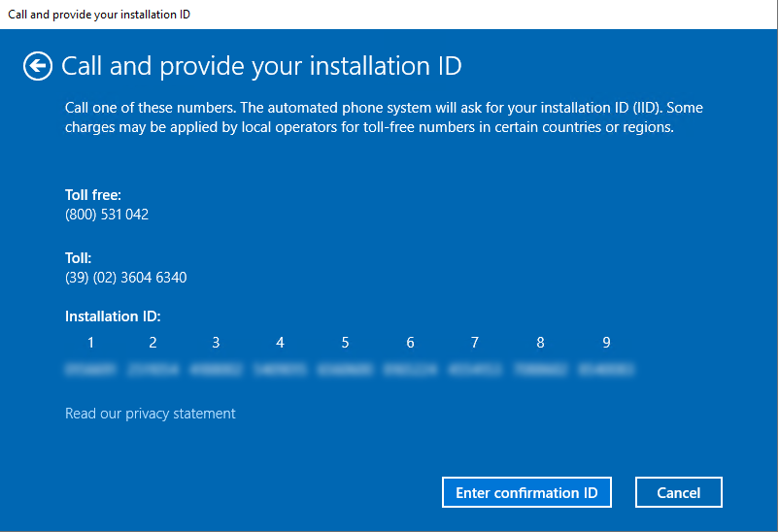Screen dimensions: 779x532
Task: Click the instruction paragraph about local operator charges
Action: click(383, 116)
